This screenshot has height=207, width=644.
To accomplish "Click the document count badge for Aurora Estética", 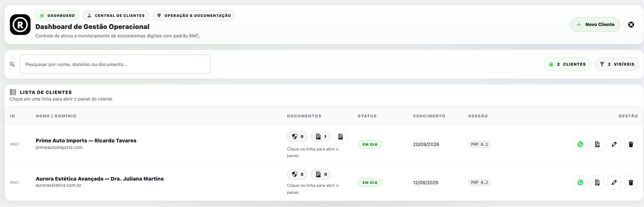I will (x=321, y=174).
